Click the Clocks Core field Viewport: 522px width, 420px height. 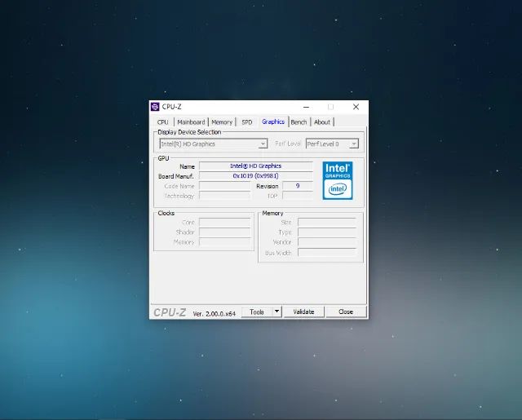click(225, 222)
